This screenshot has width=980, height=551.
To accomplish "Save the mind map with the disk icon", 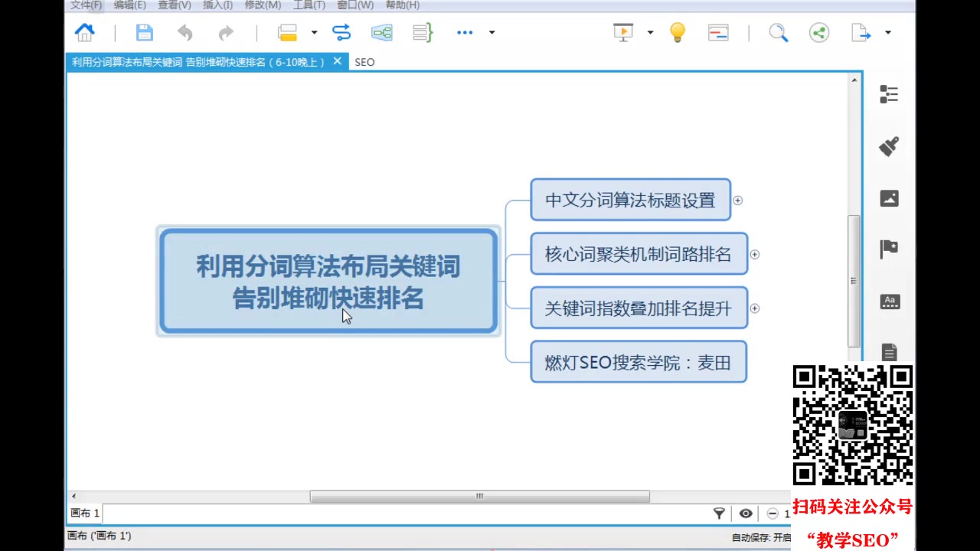I will tap(145, 32).
